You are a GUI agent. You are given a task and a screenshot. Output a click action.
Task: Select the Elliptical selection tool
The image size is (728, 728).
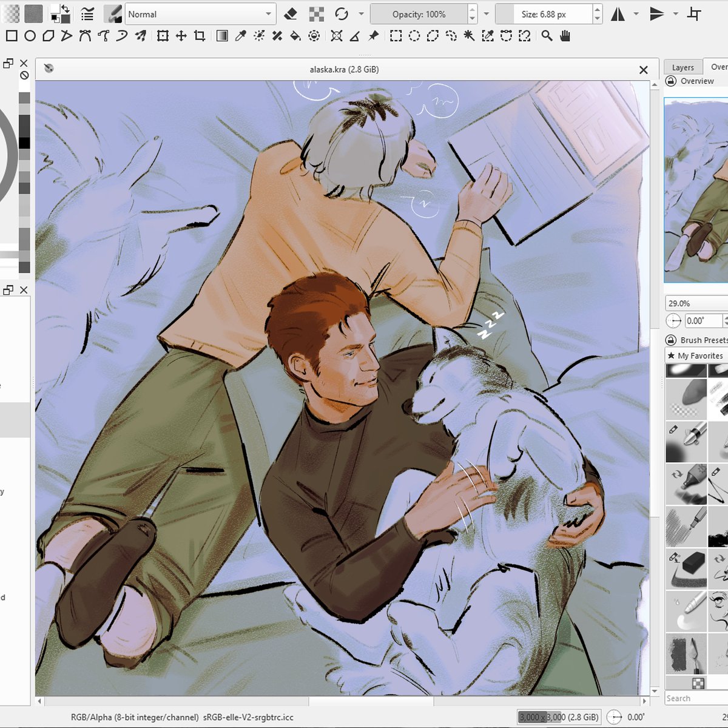pos(414,36)
